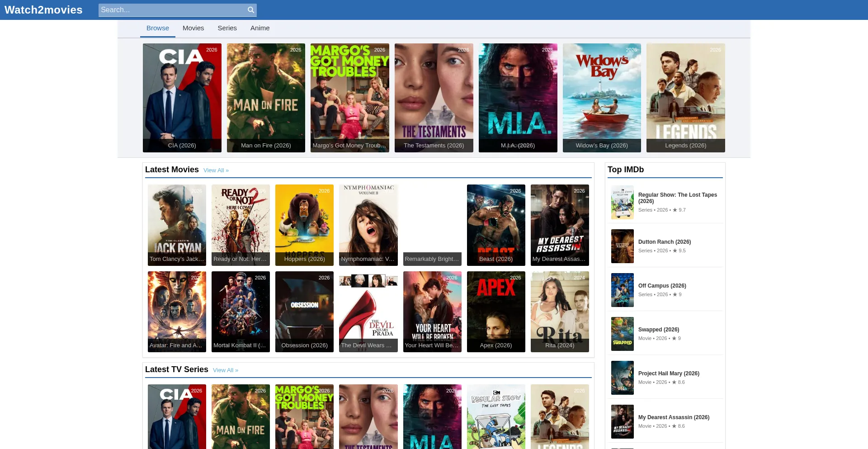The height and width of the screenshot is (449, 868).
Task: Open Rita (2024) movie card
Action: [560, 312]
